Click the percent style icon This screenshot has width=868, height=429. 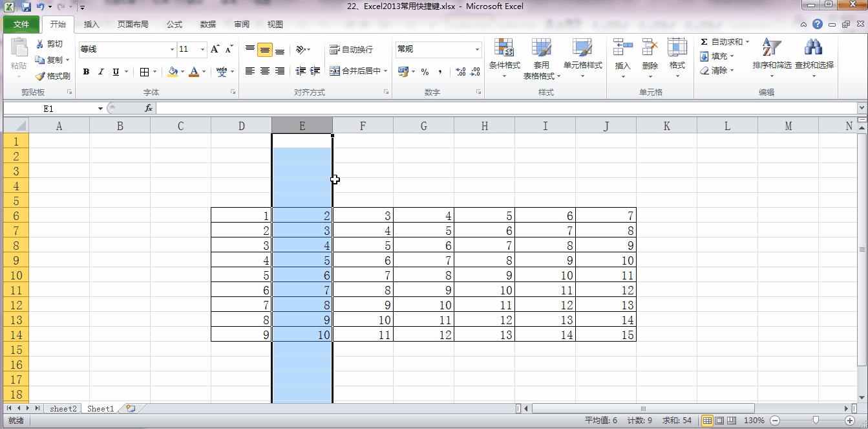pyautogui.click(x=425, y=71)
